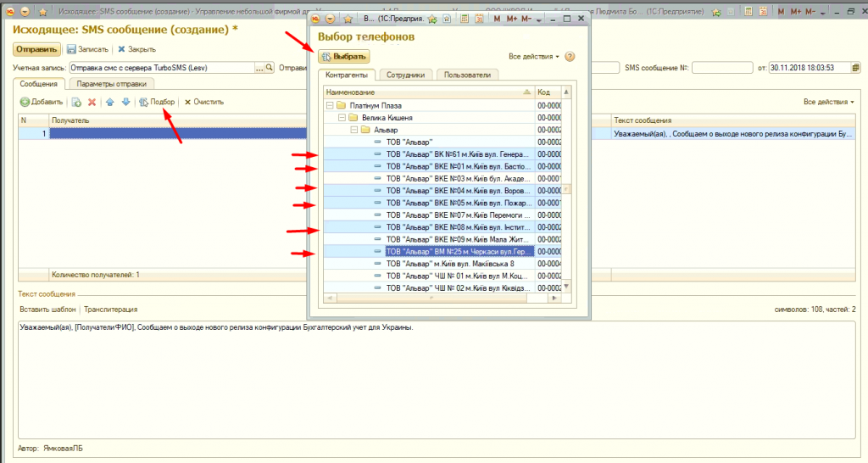Click the magnifier icon beside Учетная запись
This screenshot has width=868, height=463.
point(269,68)
